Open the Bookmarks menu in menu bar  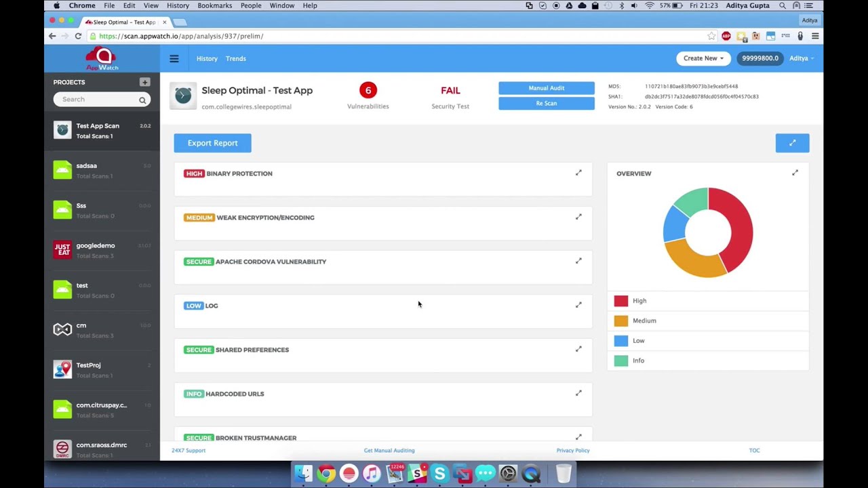click(x=215, y=5)
